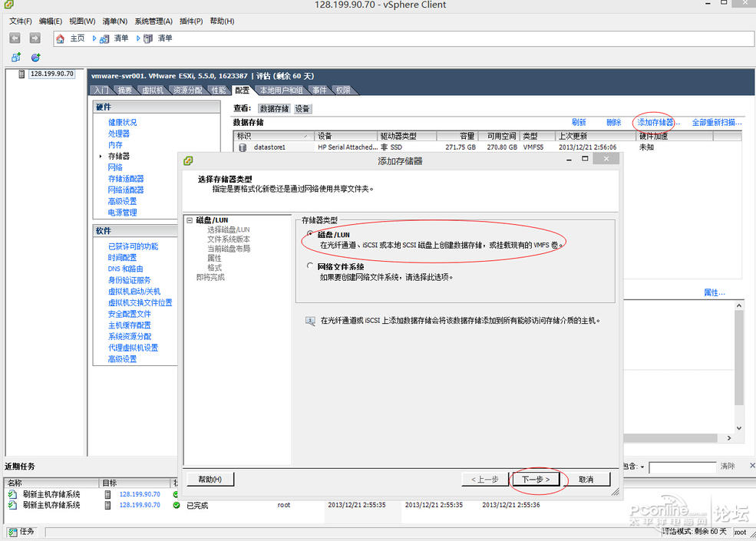This screenshot has width=756, height=541.
Task: Click the forward navigation arrow icon
Action: (x=35, y=38)
